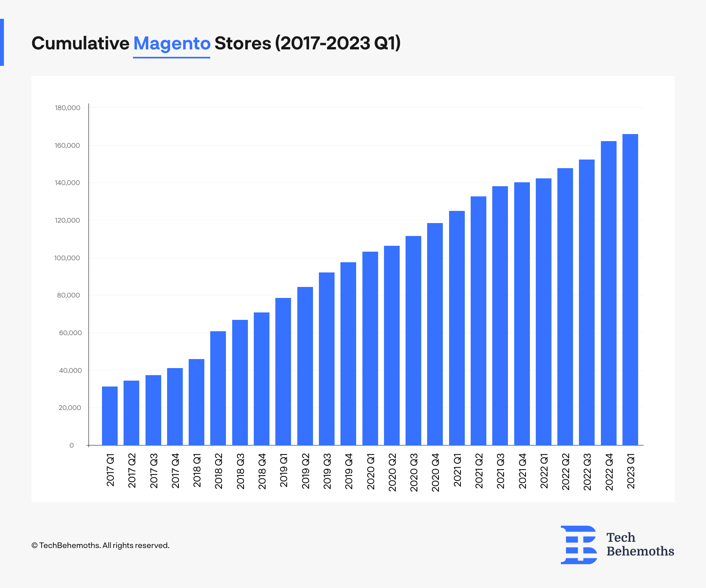706x588 pixels.
Task: Click the 2019 Q3 bar
Action: (327, 359)
